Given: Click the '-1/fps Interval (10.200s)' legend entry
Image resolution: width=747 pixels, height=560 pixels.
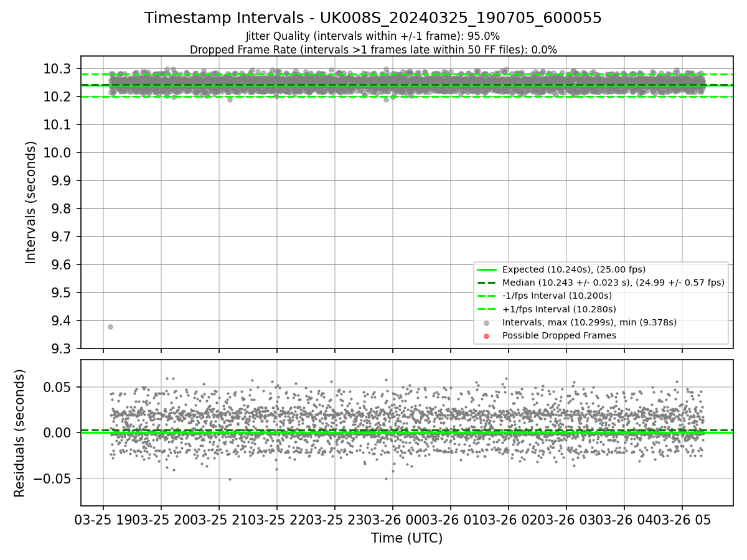Looking at the screenshot, I should tap(557, 296).
